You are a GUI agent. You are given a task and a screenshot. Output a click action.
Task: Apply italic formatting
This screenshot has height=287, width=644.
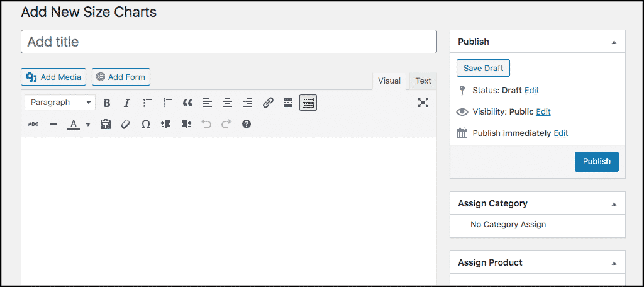click(x=126, y=103)
